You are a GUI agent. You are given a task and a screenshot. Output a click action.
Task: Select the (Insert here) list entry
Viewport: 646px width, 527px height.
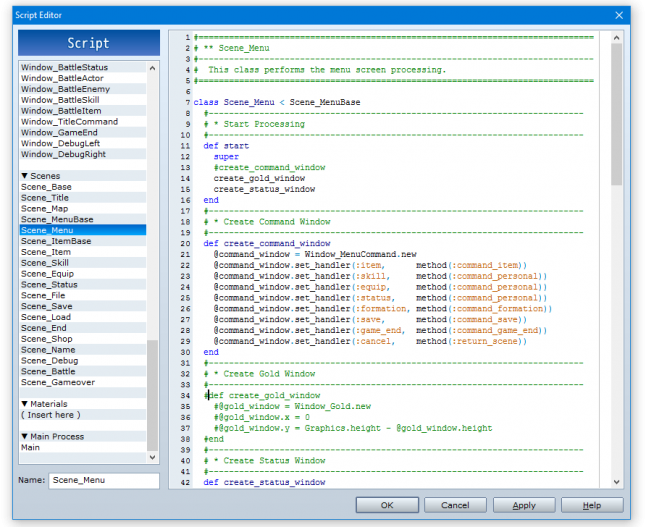[x=50, y=415]
